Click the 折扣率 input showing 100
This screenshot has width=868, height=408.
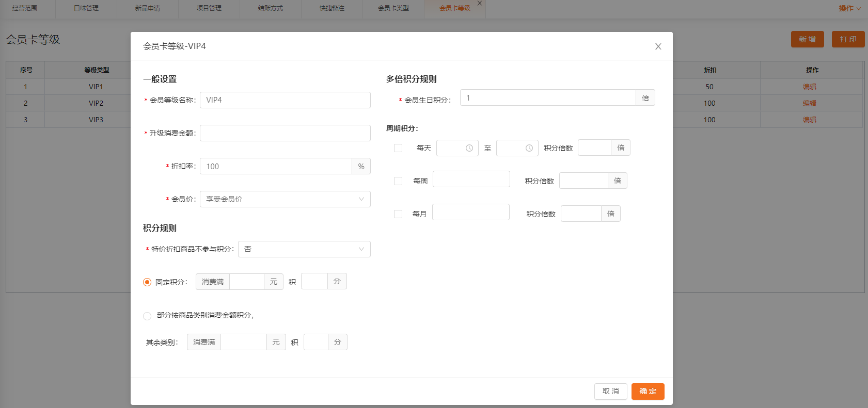pos(276,166)
